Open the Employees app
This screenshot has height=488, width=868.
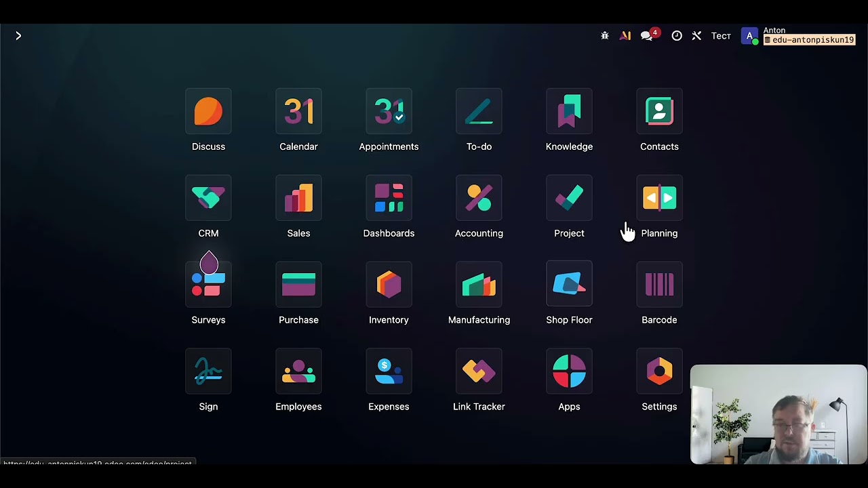(298, 371)
